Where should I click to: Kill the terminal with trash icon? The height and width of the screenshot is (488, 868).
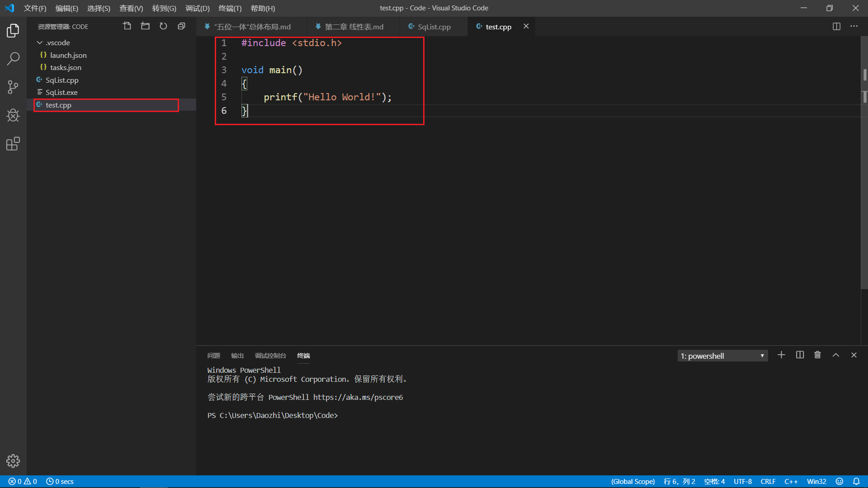(x=817, y=355)
